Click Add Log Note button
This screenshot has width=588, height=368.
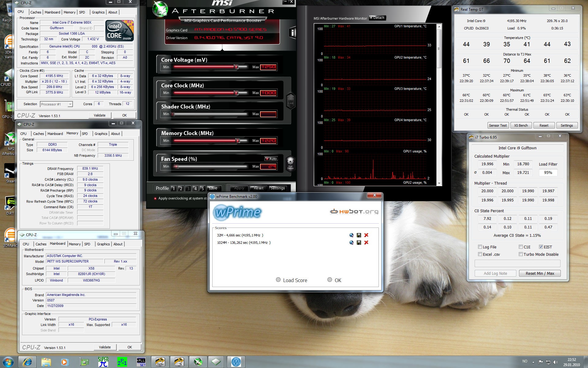coord(495,273)
